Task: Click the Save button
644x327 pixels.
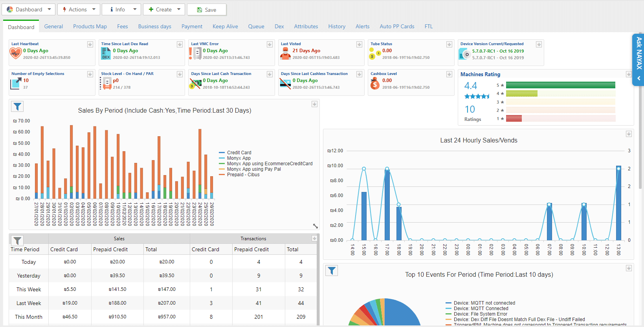Action: 207,10
